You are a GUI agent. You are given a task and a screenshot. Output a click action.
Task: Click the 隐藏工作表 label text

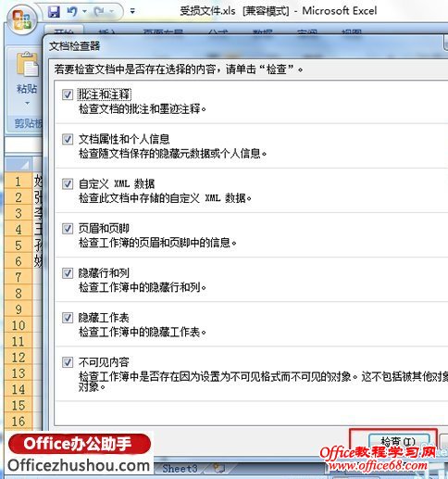pyautogui.click(x=104, y=318)
